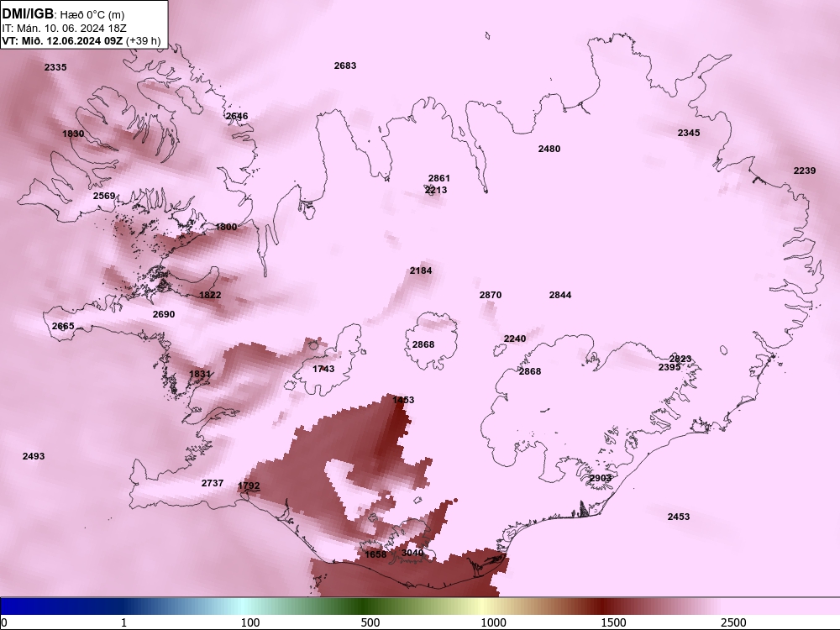Viewport: 840px width, 630px height.
Task: Click the DMI/IGB Hæð 0°C title text
Action: coord(63,14)
